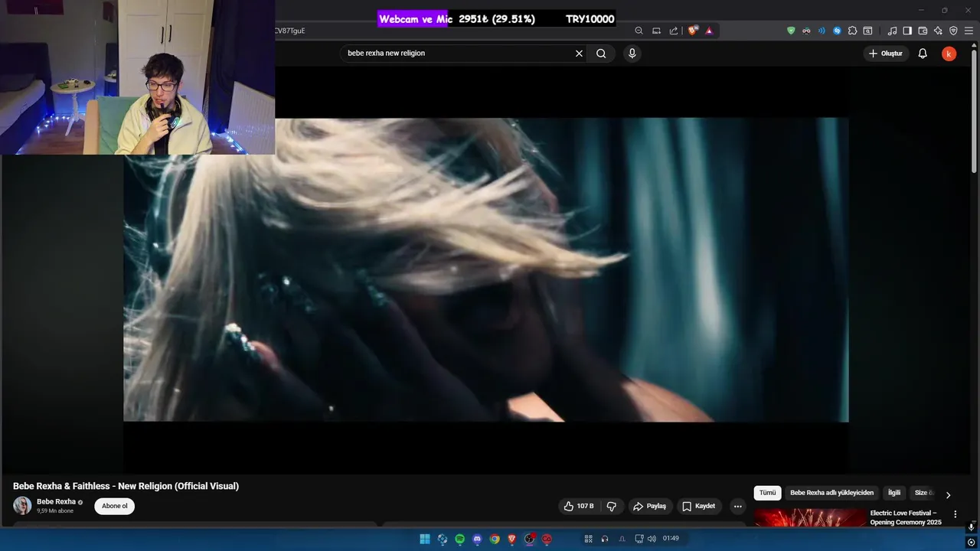This screenshot has height=551, width=980.
Task: Open 'Electric Love Festival – Opening Ceremony 2025' title
Action: [906, 517]
